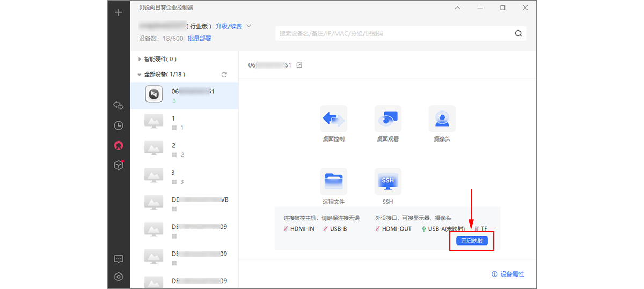644x289 pixels.
Task: Click the 批量部署 link
Action: [x=199, y=39]
